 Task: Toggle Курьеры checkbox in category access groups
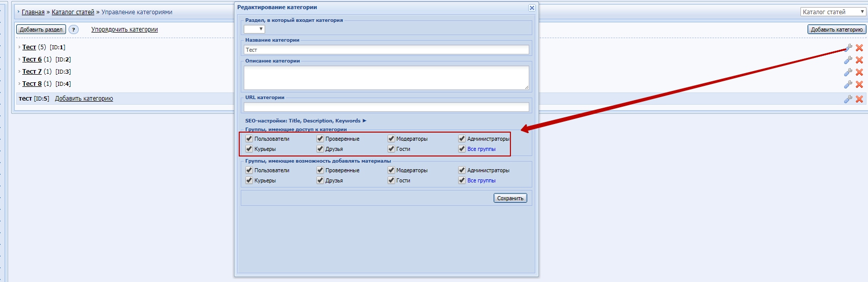tap(249, 149)
